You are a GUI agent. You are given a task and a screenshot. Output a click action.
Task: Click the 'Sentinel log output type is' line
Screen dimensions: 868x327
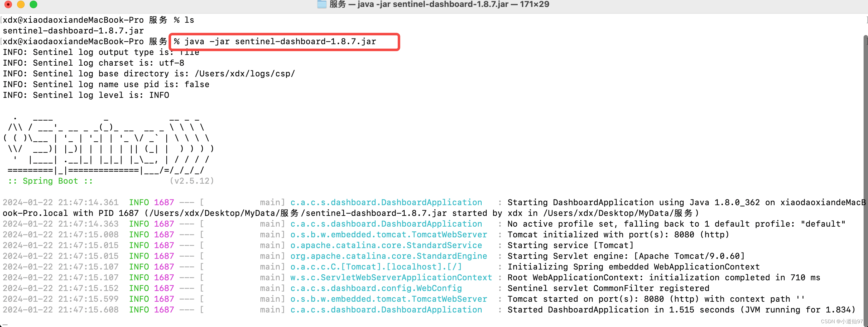pyautogui.click(x=101, y=52)
